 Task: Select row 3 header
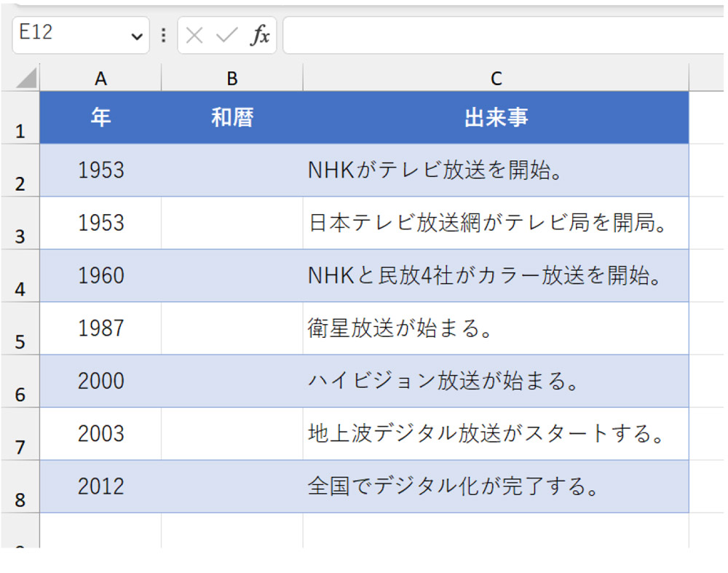click(x=20, y=223)
